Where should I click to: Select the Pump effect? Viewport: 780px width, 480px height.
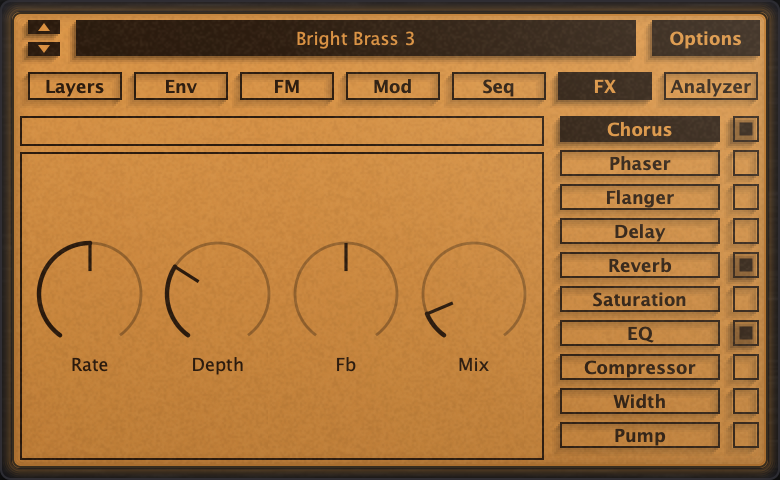point(640,435)
